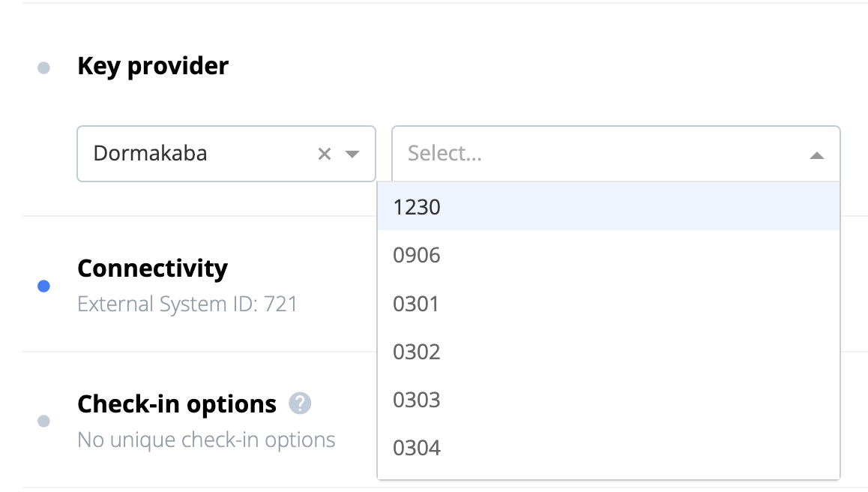
Task: Open the help icon beside Check-in options
Action: click(300, 403)
